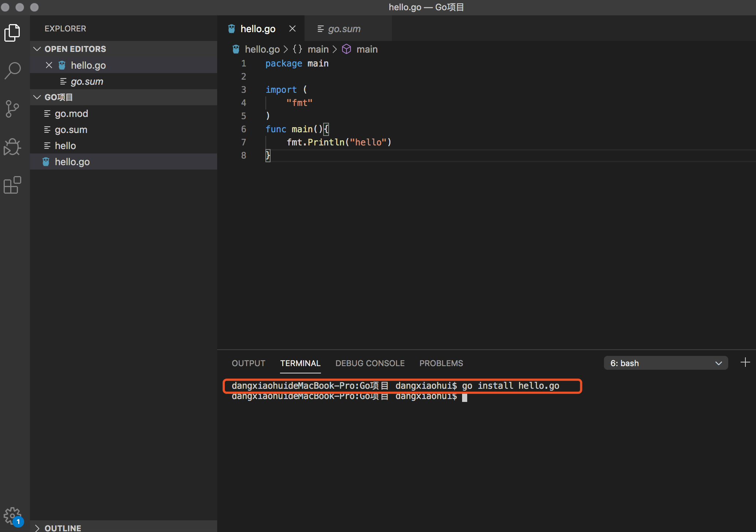Open the Run and Debug view
This screenshot has width=756, height=532.
pos(12,147)
